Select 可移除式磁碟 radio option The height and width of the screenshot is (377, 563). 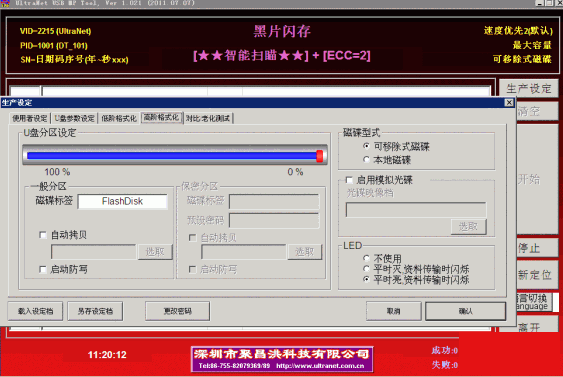pos(366,146)
